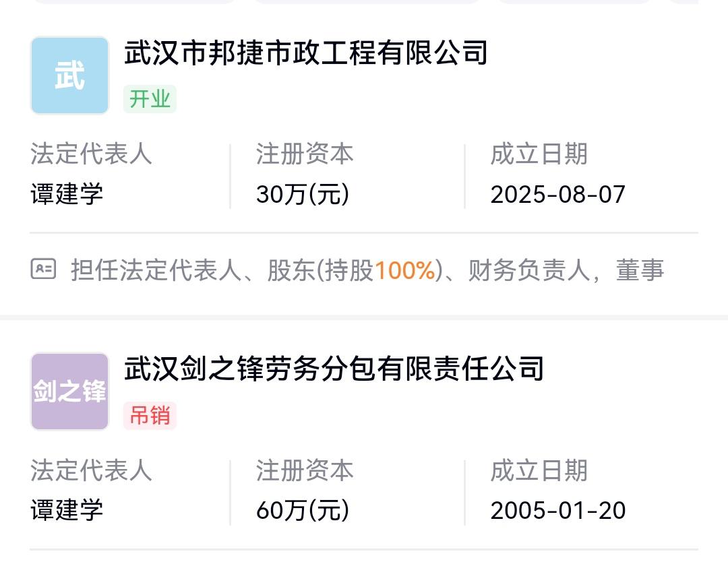
Task: Click the 60万(元) registered capital value
Action: pyautogui.click(x=303, y=510)
